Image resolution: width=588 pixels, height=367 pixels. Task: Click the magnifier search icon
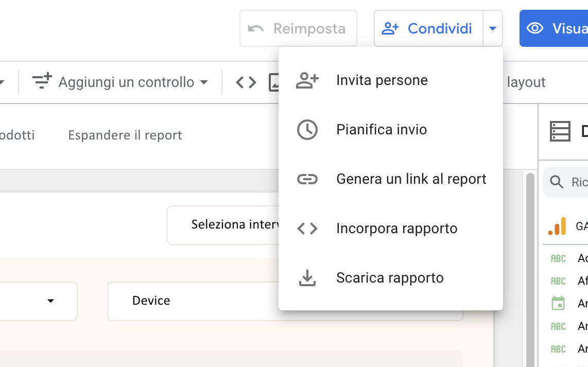coord(557,182)
